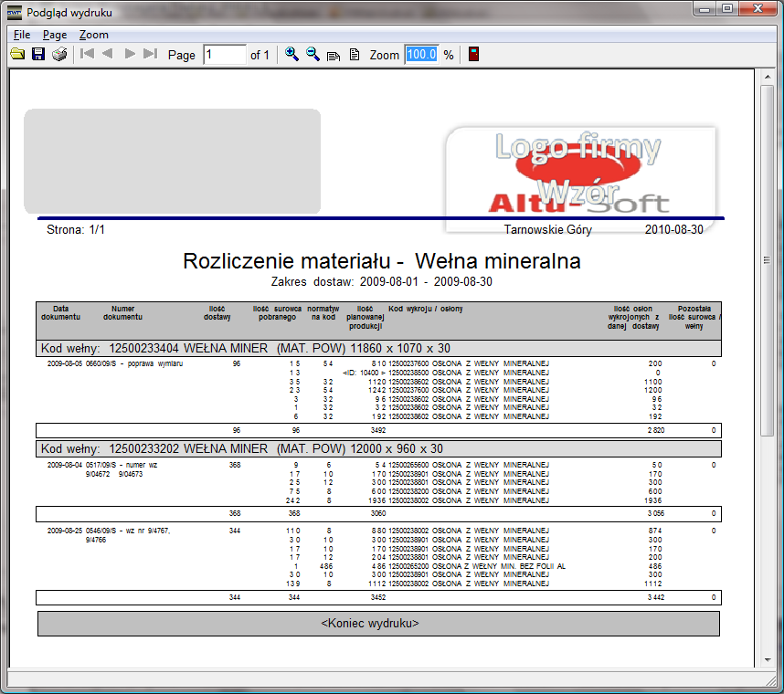Click the whole page view icon
The height and width of the screenshot is (694, 784).
(x=355, y=55)
